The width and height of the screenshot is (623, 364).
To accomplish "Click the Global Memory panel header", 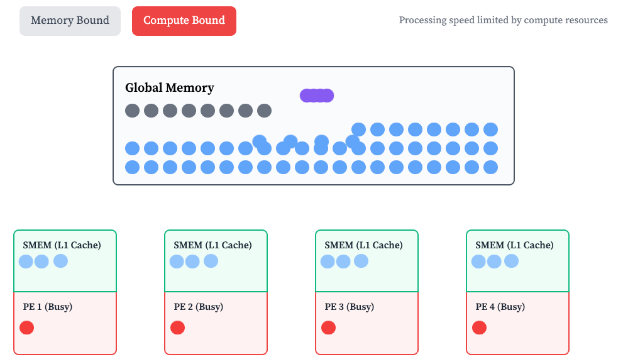I will pos(170,88).
